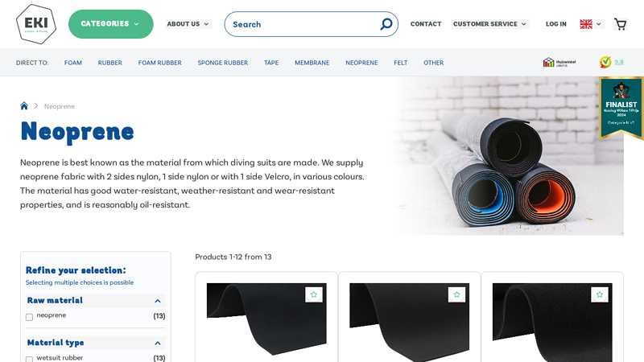Screen dimensions: 644x362
Task: Click the green checkmark review score icon
Action: pos(605,63)
